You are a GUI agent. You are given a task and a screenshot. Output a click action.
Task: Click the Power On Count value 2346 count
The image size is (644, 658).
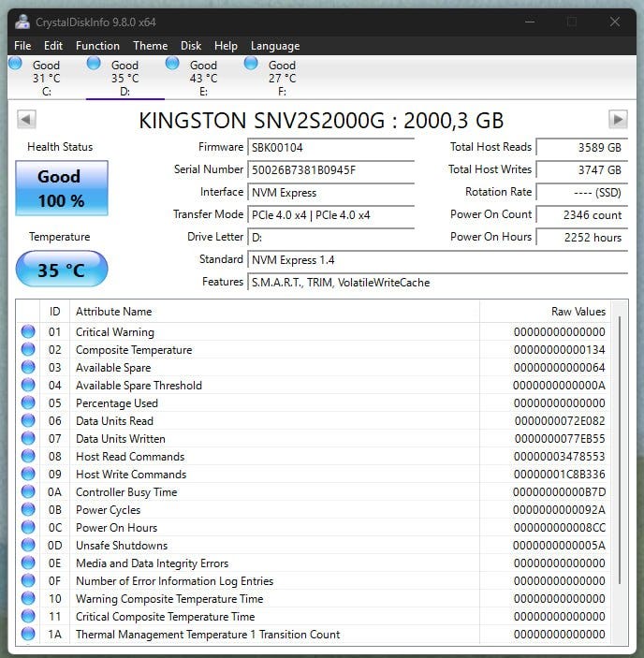coord(582,215)
